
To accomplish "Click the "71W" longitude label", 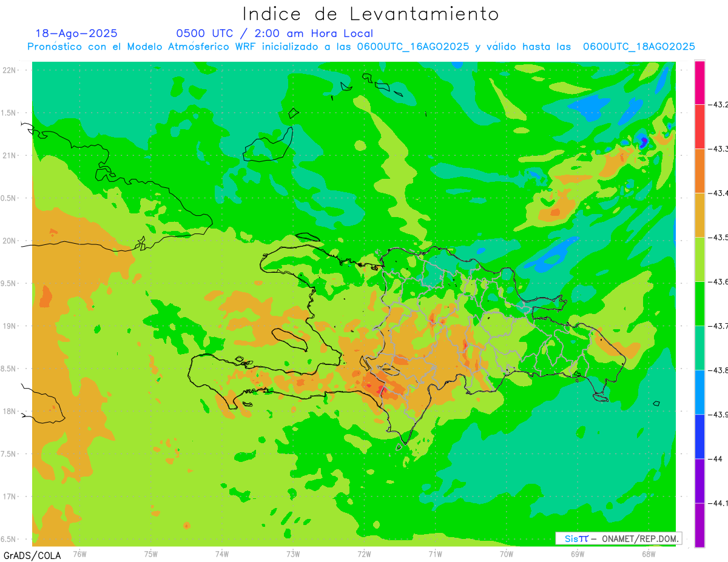I will coord(435,554).
